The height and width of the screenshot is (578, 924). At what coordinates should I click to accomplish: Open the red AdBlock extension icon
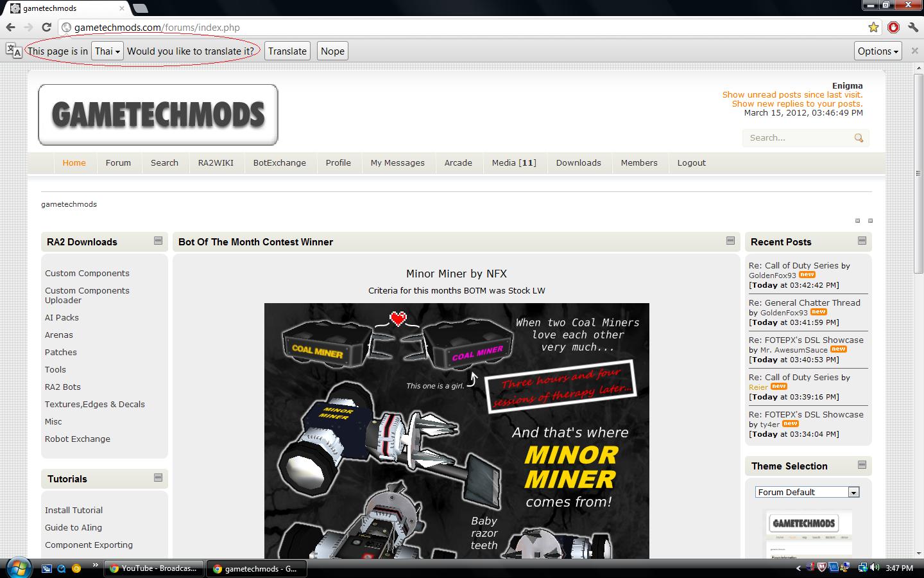tap(893, 27)
